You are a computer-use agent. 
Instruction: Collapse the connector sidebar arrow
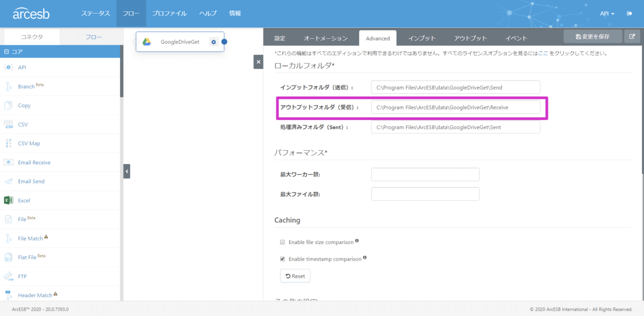(x=127, y=171)
